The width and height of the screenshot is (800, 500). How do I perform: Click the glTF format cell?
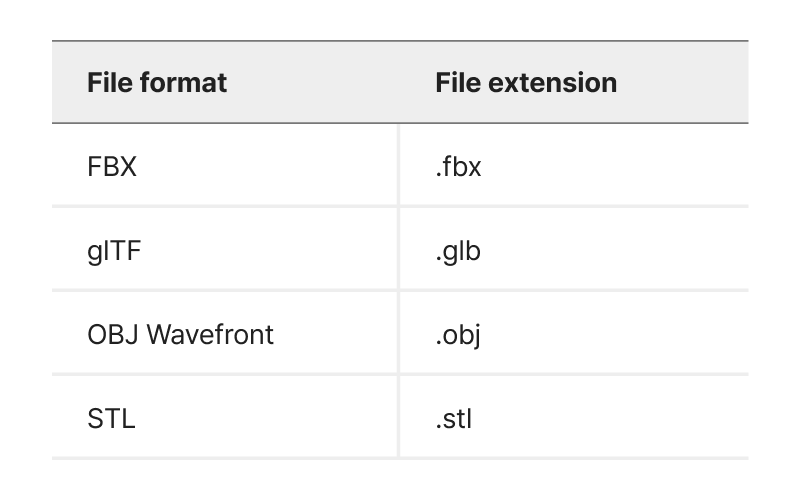coord(114,250)
